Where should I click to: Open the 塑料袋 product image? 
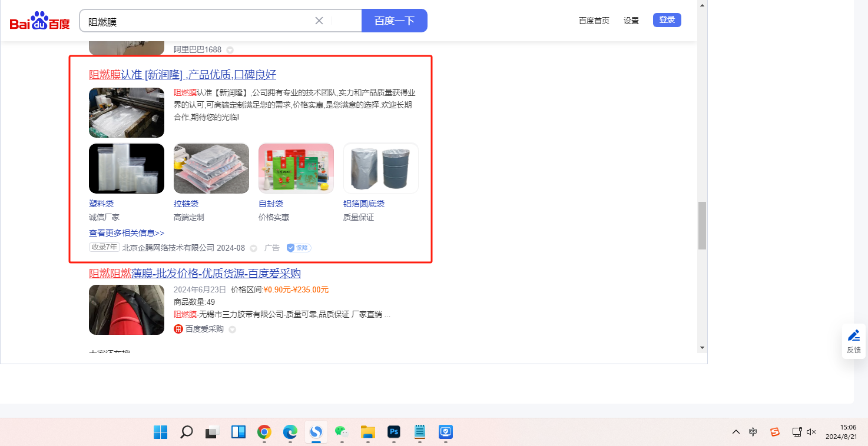[127, 168]
